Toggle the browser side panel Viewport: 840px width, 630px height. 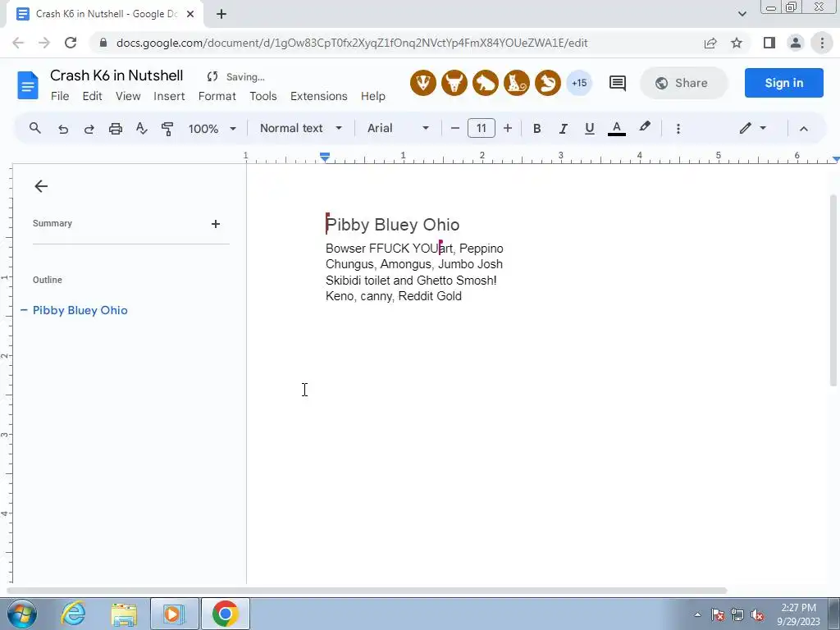769,43
